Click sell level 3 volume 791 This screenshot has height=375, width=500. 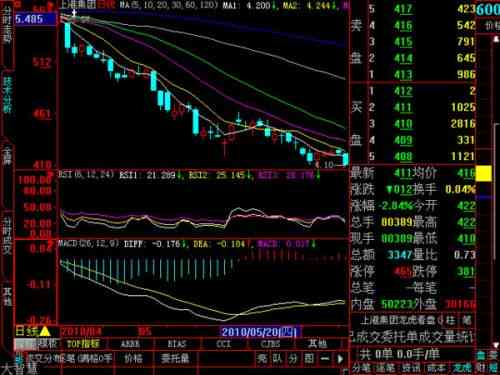pos(466,42)
